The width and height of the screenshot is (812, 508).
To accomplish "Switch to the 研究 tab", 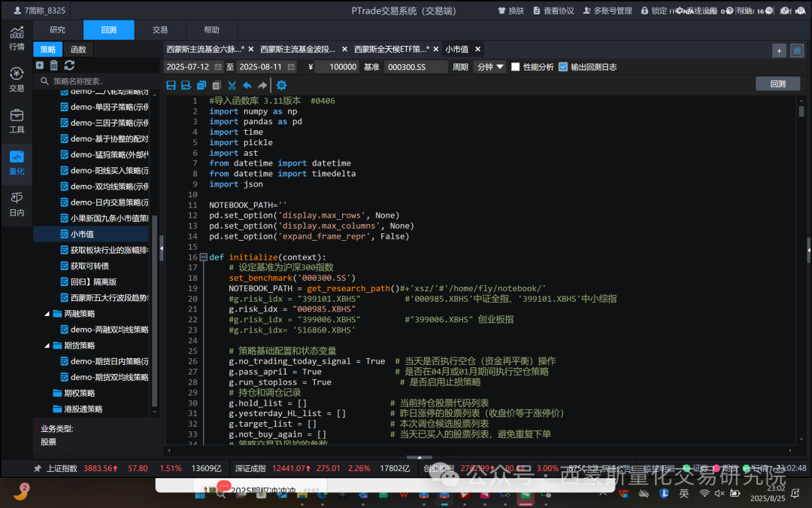I will tap(57, 30).
